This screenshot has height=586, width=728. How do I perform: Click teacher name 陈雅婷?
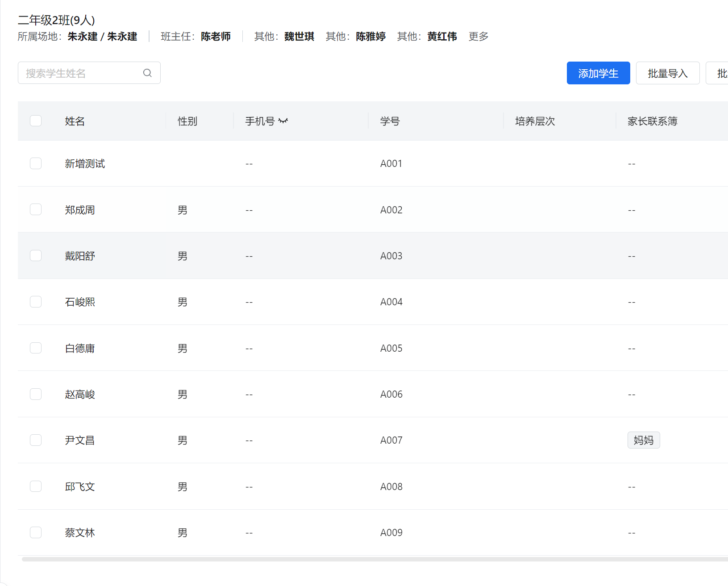[x=370, y=36]
